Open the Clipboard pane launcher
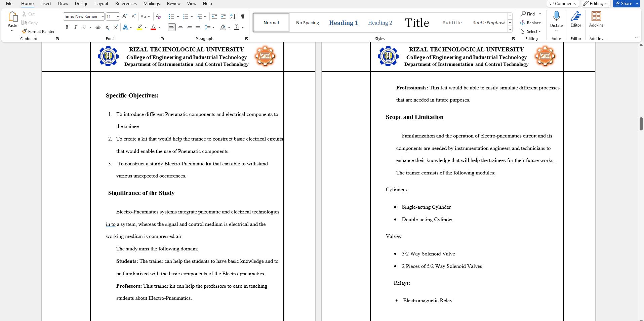Viewport: 644px width, 321px height. tap(57, 39)
